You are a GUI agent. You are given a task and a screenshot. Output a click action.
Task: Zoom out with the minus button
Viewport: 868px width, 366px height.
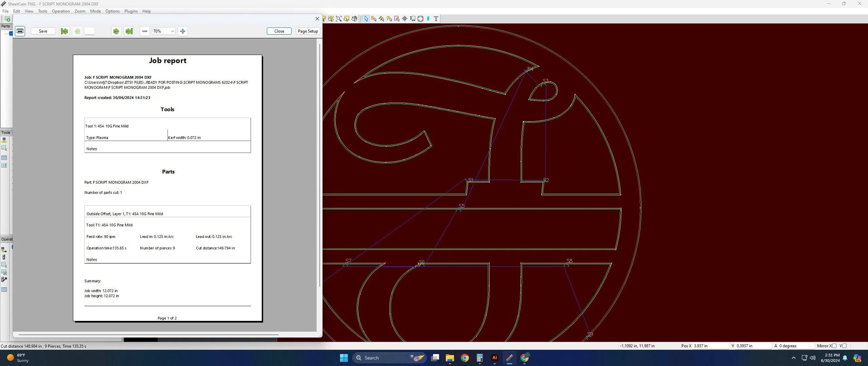click(145, 31)
